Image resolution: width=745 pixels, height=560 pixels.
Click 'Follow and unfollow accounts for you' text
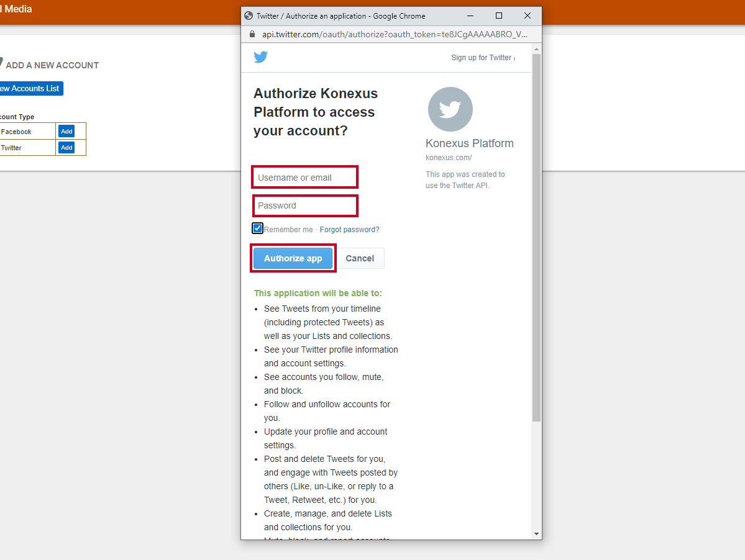click(327, 411)
